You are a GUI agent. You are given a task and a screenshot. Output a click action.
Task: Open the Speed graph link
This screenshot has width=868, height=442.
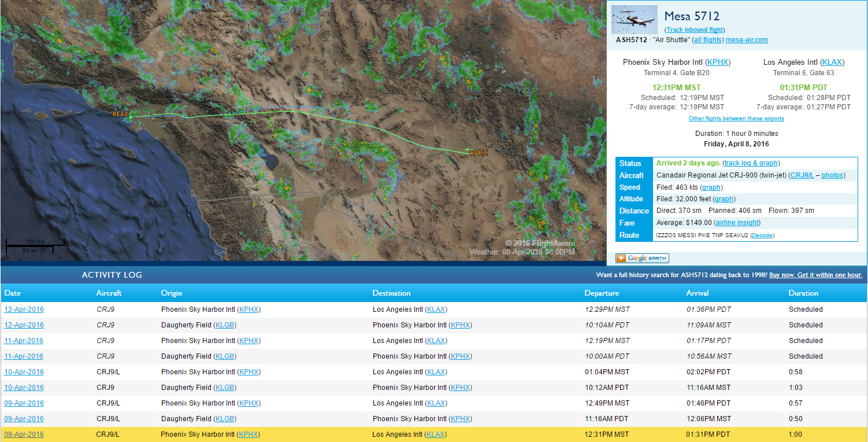[x=711, y=187]
